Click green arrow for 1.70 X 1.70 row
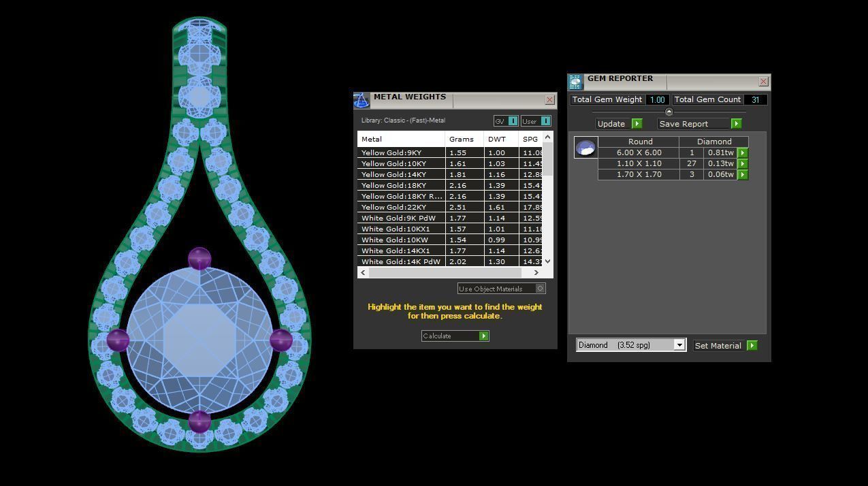This screenshot has width=868, height=486. point(743,175)
